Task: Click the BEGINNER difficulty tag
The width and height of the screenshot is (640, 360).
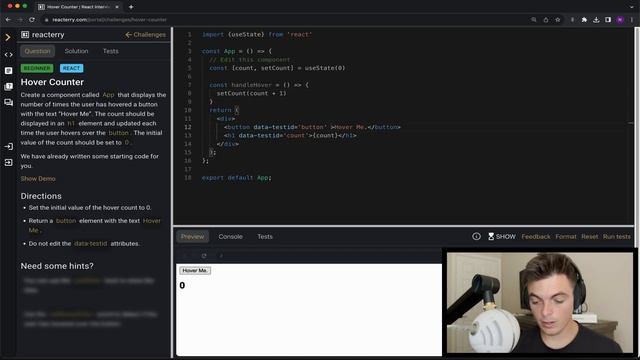Action: coord(37,68)
